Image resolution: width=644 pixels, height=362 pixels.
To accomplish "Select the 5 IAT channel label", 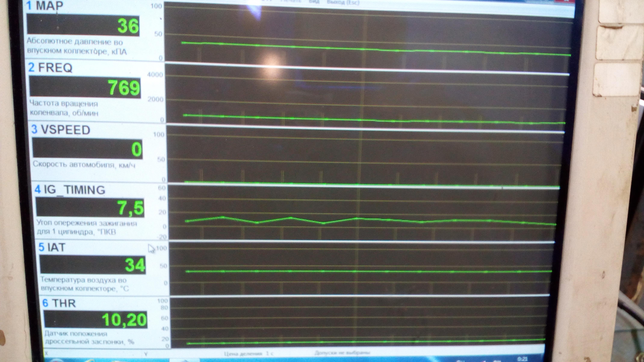I will (x=52, y=247).
